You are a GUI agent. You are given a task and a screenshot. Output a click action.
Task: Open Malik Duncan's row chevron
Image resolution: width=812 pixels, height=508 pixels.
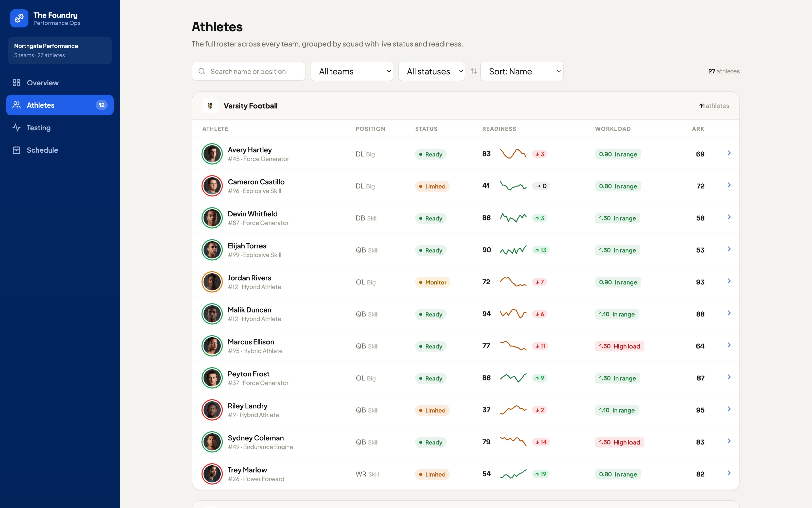pos(729,313)
